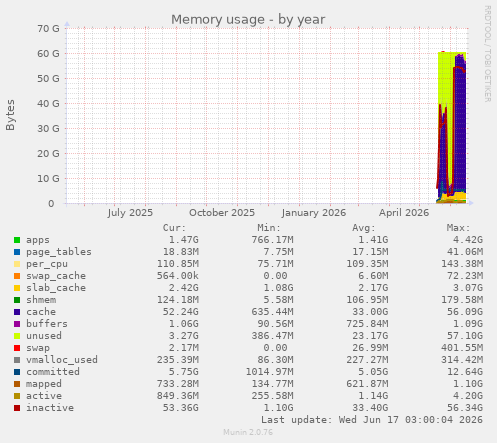The width and height of the screenshot is (497, 443).
Task: Click the inactive dark red swatch
Action: click(x=17, y=408)
